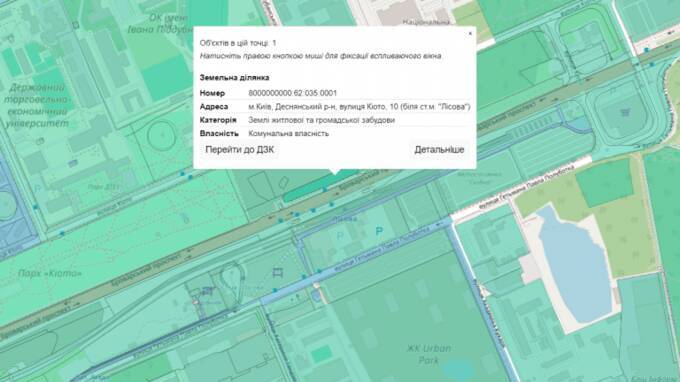Select the bright blue parking P icon
This screenshot has width=680, height=382.
[379, 232]
